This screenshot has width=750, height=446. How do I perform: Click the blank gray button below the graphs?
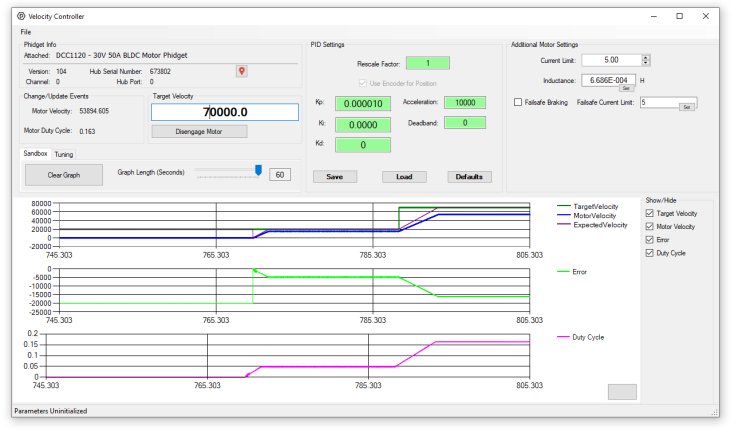point(622,391)
